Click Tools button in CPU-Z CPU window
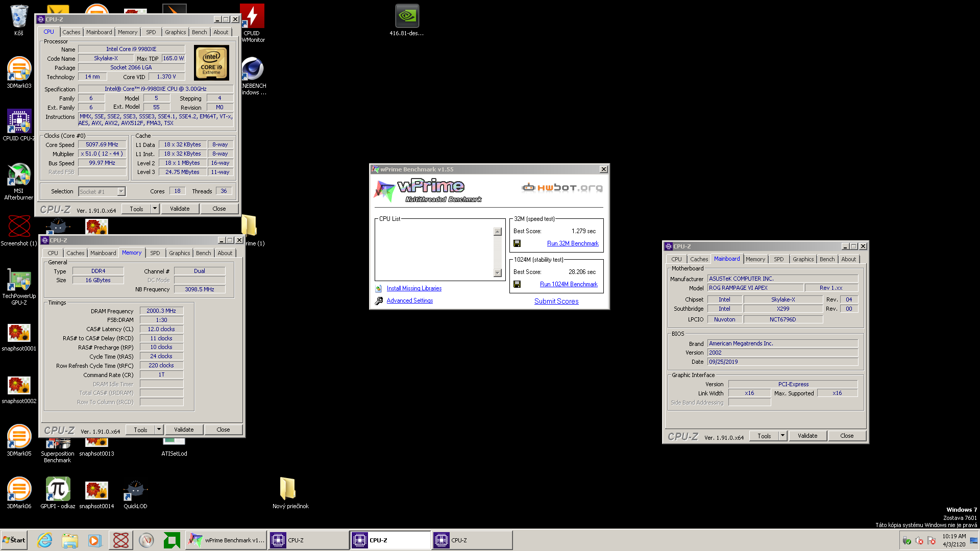 pyautogui.click(x=136, y=209)
